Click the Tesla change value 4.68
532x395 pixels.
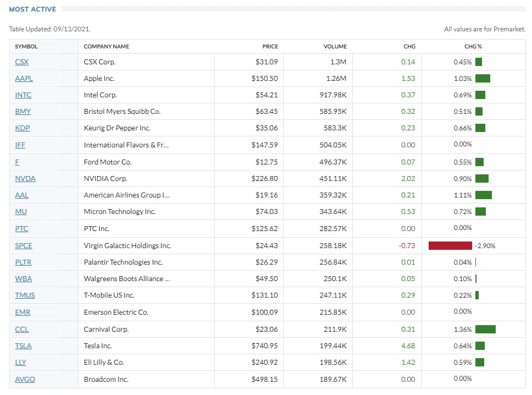click(x=408, y=345)
